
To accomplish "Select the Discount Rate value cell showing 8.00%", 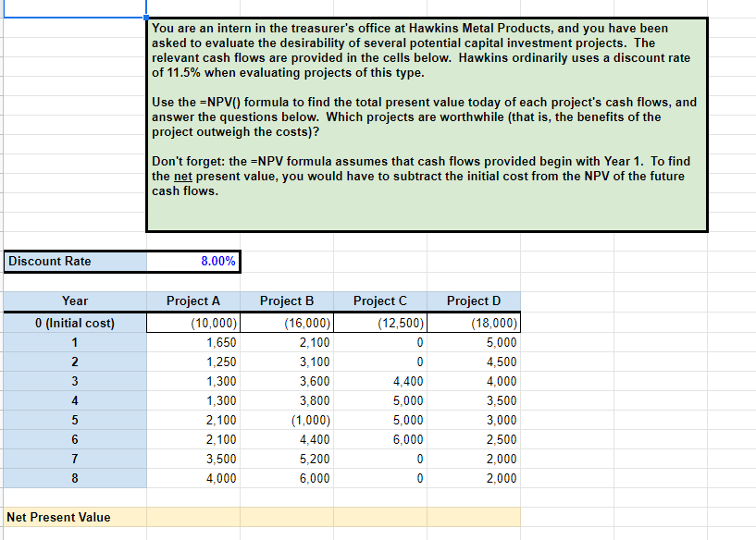I will click(x=194, y=261).
